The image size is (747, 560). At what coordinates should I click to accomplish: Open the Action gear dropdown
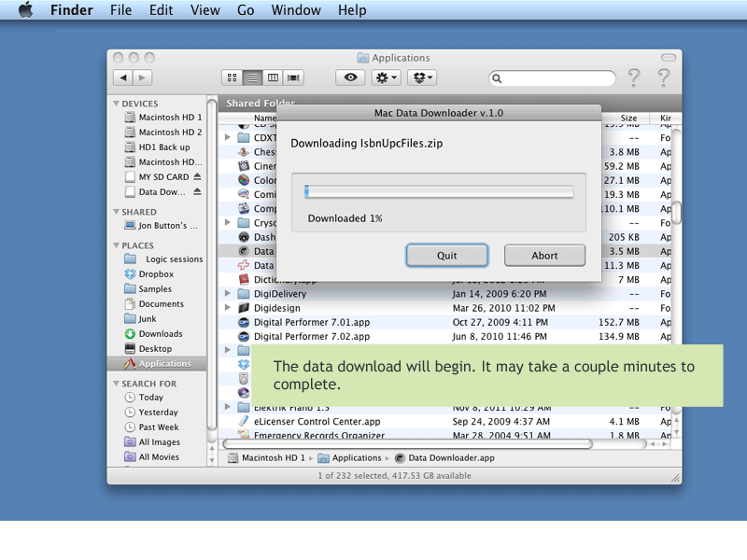(386, 77)
